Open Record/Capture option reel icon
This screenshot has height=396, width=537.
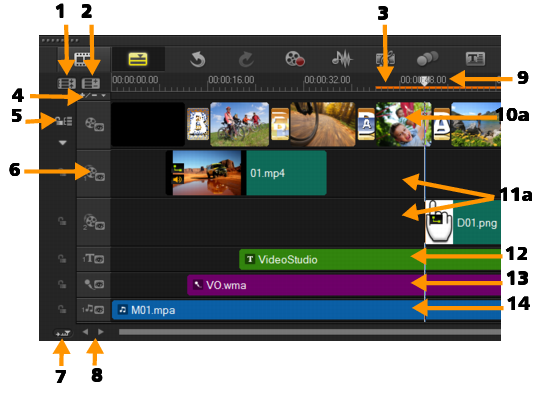295,59
